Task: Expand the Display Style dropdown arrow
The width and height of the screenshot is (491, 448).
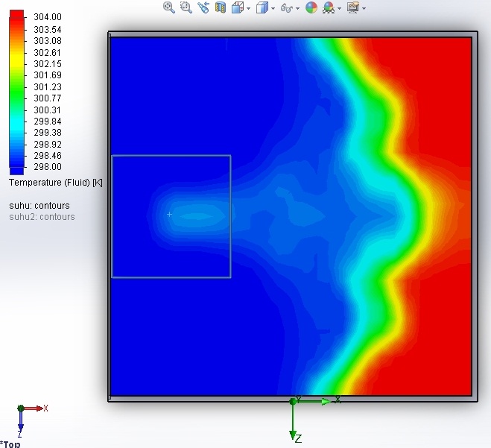Action: pyautogui.click(x=273, y=8)
